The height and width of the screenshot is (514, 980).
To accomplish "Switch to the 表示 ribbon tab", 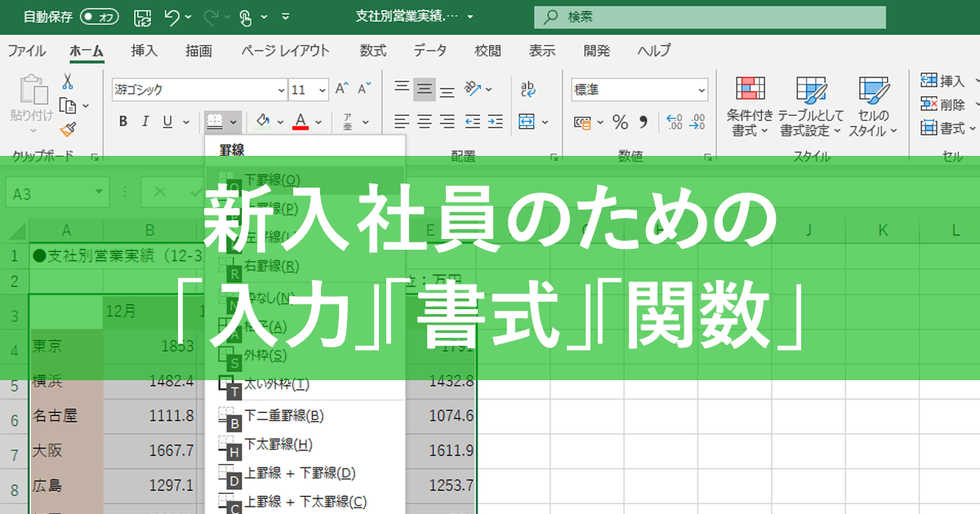I will click(x=542, y=51).
